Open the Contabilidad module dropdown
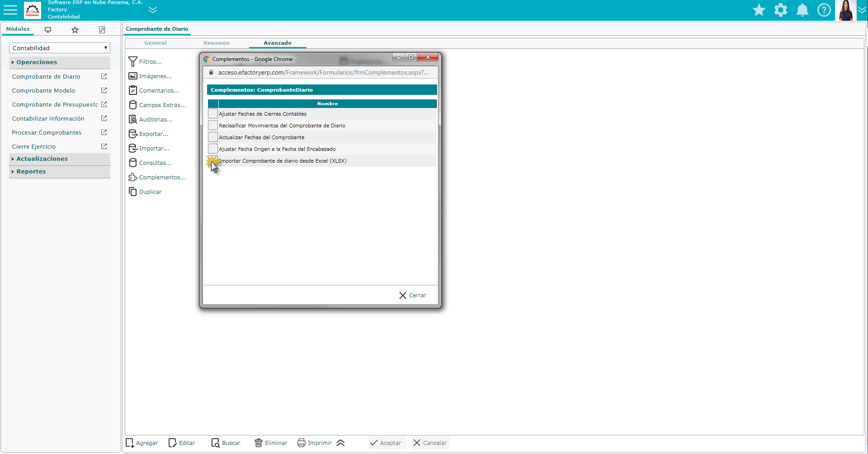This screenshot has height=454, width=868. click(x=60, y=48)
